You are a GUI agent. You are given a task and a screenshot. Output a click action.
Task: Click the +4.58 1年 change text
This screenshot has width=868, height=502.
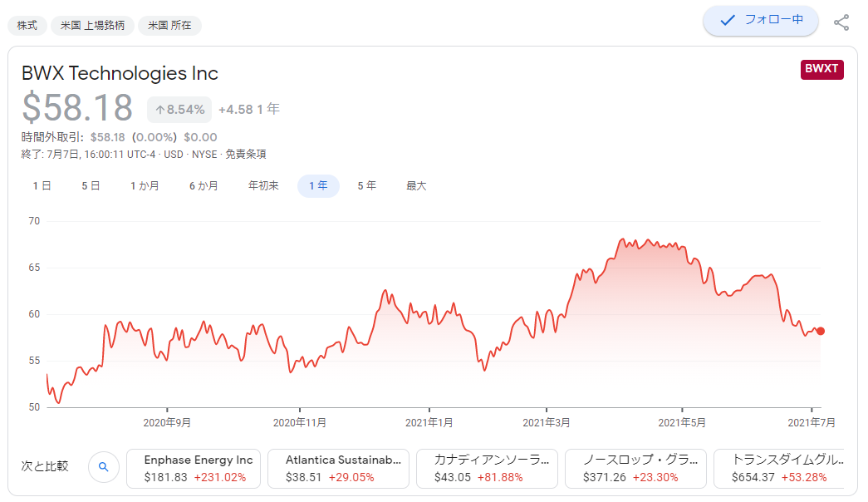(x=249, y=109)
